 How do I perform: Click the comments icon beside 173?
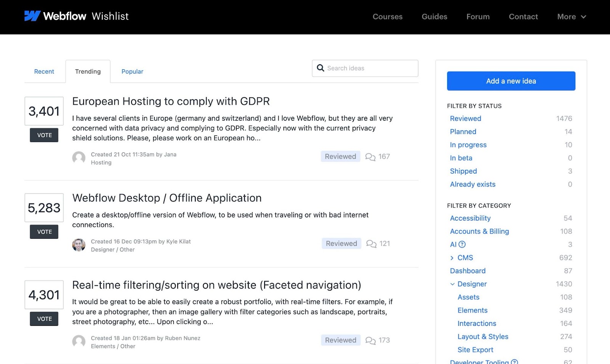(x=370, y=340)
